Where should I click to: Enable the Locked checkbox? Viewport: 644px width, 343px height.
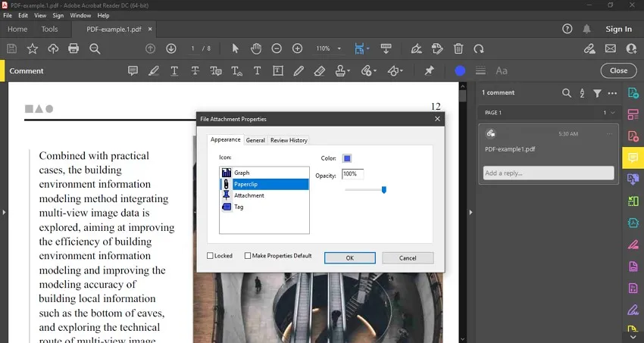coord(211,256)
